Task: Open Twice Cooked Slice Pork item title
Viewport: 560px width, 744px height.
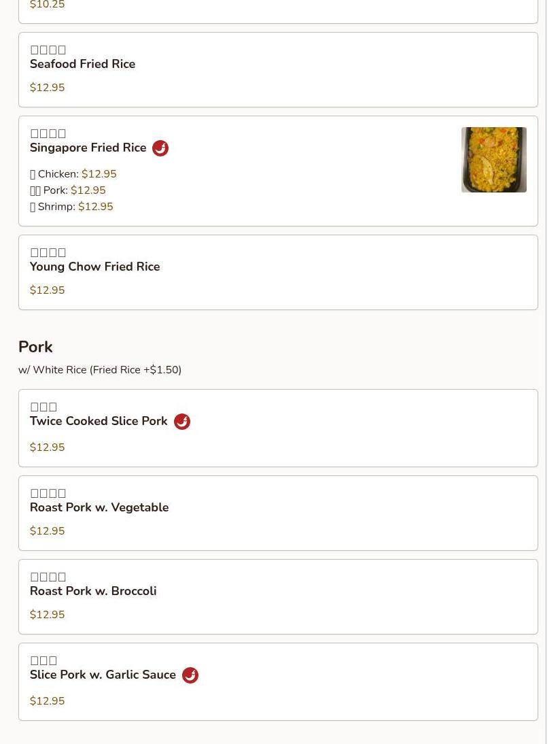Action: click(x=99, y=421)
